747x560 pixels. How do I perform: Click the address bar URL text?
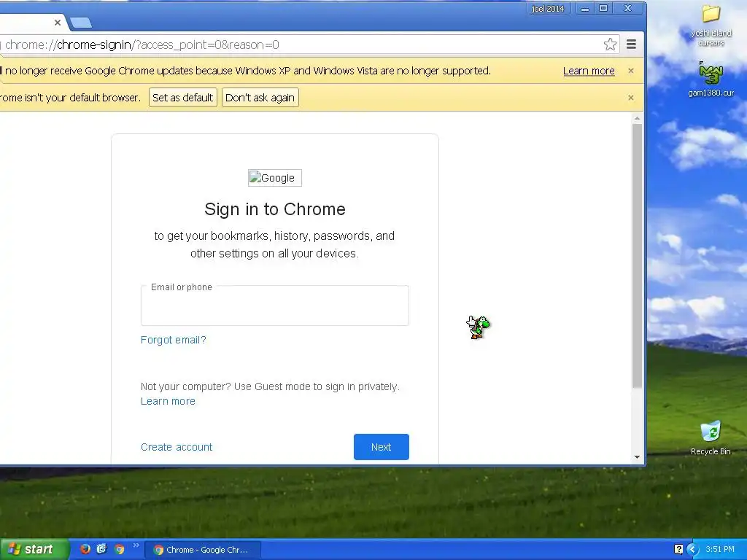pos(142,44)
